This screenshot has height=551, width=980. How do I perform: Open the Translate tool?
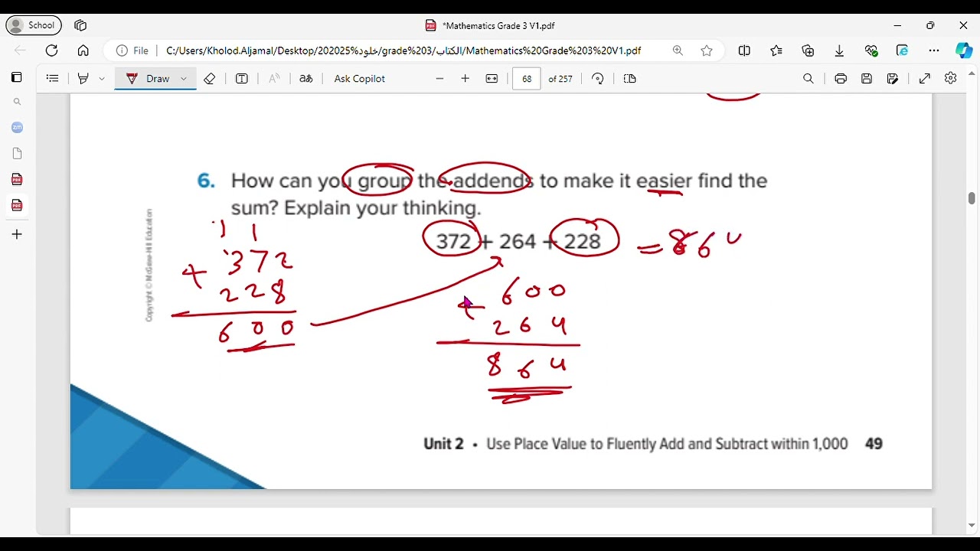click(305, 79)
